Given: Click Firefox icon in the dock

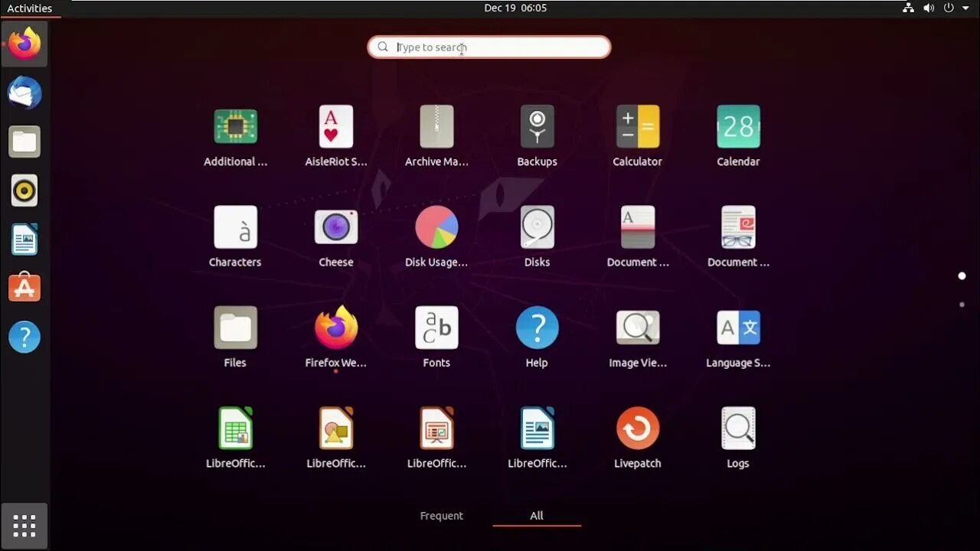Looking at the screenshot, I should pyautogui.click(x=24, y=44).
